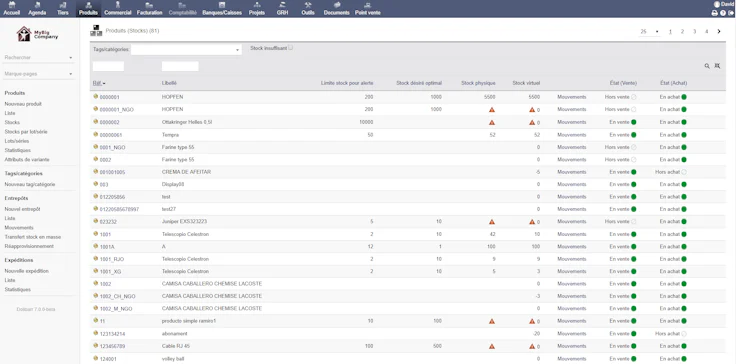Open product reference 123456789
736x364 pixels.
pyautogui.click(x=113, y=346)
